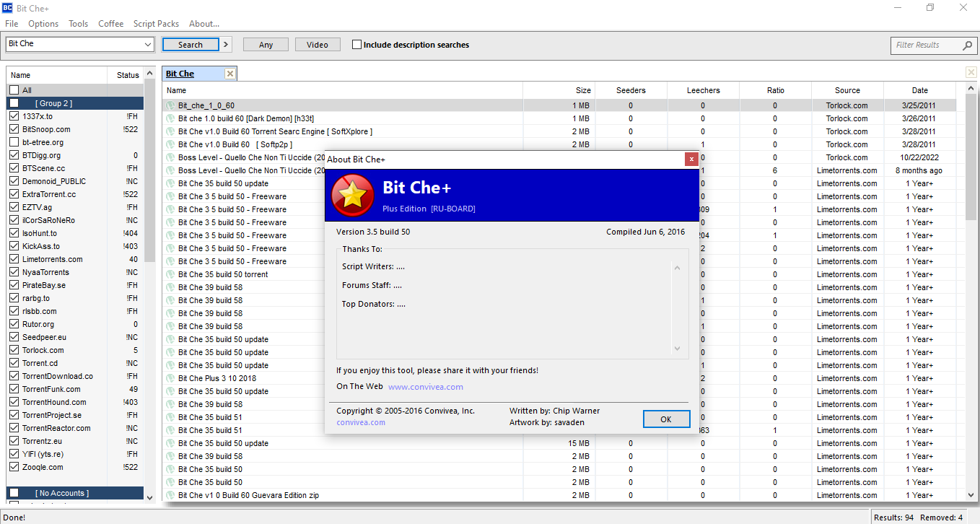Open the convivea.com copyright link

(361, 422)
